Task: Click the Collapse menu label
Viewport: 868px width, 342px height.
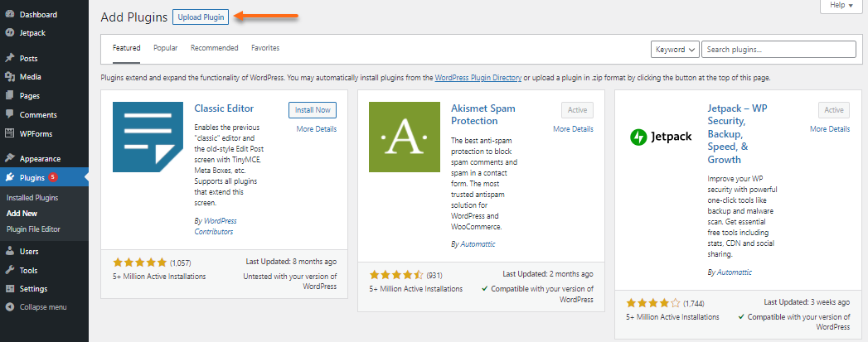Action: click(43, 306)
